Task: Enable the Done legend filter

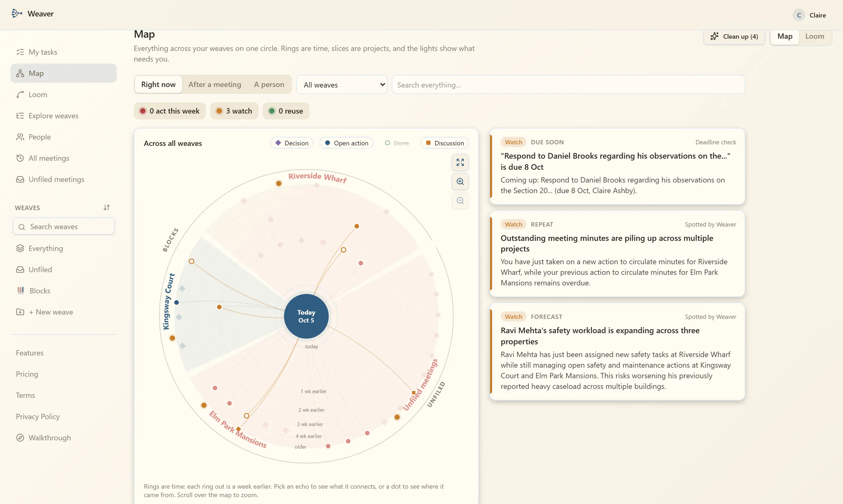Action: pos(397,143)
